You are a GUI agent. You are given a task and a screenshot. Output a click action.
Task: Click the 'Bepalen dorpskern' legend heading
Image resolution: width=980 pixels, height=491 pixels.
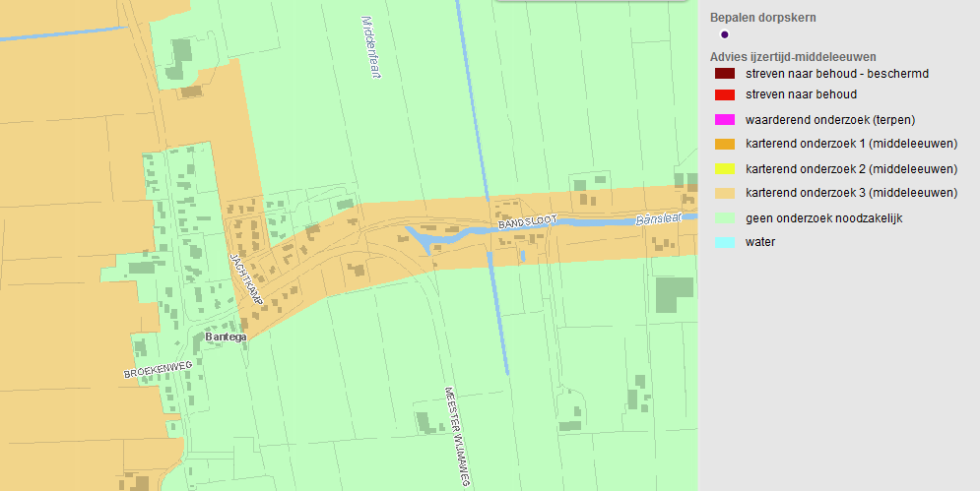click(x=762, y=18)
